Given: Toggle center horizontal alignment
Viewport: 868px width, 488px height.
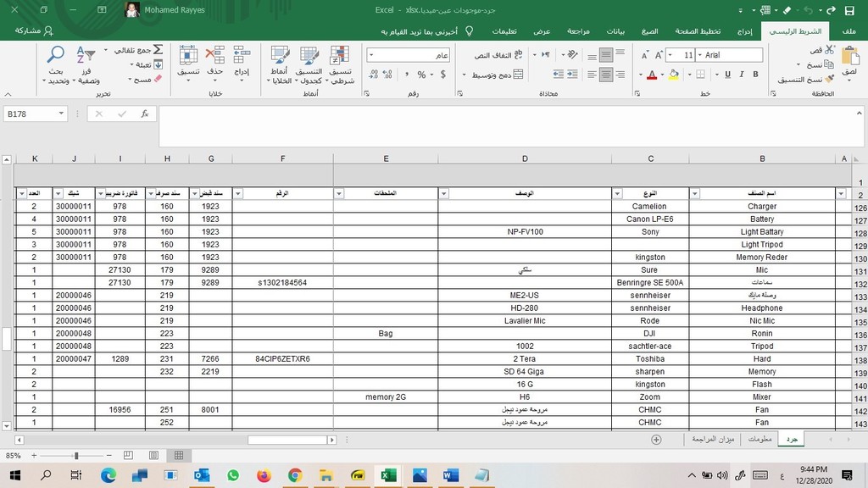Looking at the screenshot, I should [x=606, y=75].
